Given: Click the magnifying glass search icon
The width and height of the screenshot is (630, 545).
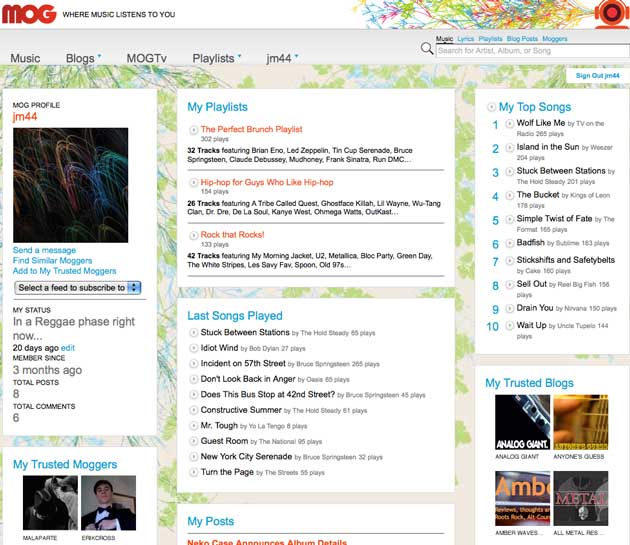Looking at the screenshot, I should [x=427, y=49].
